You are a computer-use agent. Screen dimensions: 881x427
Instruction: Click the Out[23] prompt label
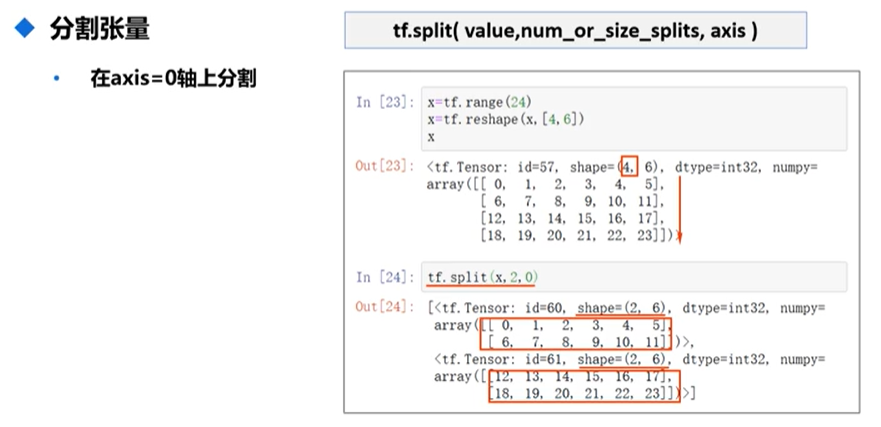click(x=385, y=167)
